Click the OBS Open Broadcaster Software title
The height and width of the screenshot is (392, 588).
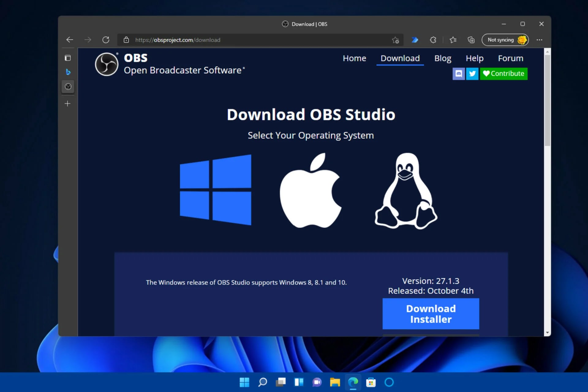184,64
